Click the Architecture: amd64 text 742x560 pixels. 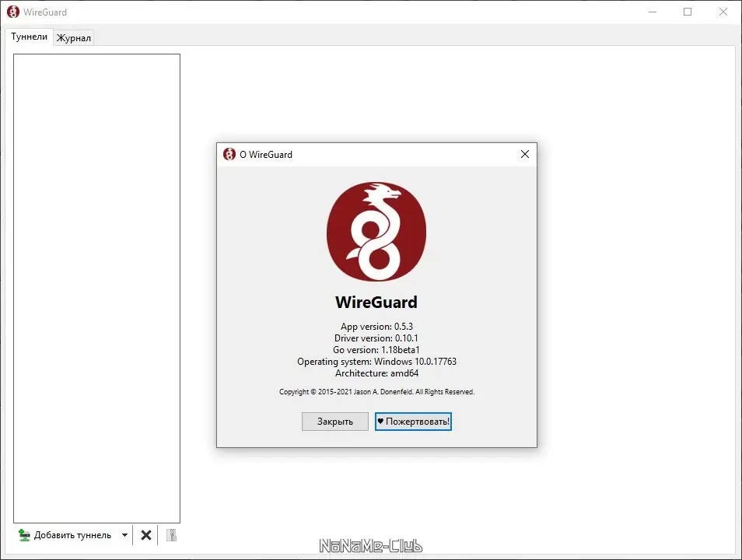[x=376, y=373]
